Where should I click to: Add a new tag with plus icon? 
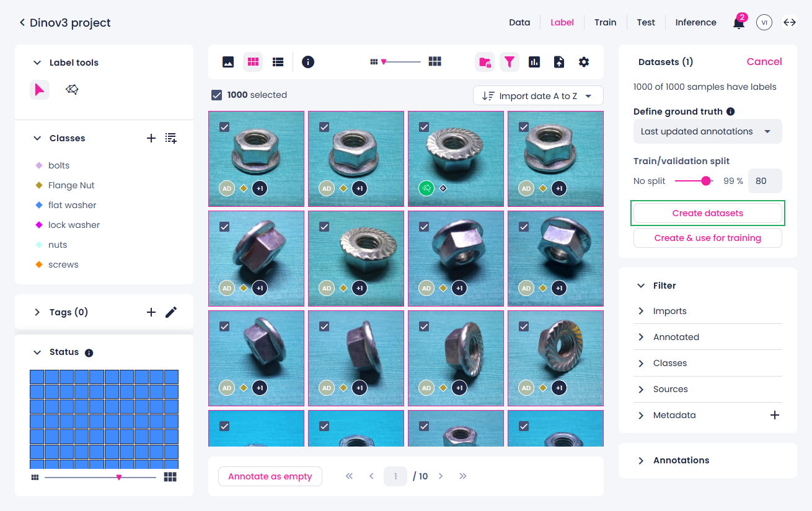tap(151, 312)
